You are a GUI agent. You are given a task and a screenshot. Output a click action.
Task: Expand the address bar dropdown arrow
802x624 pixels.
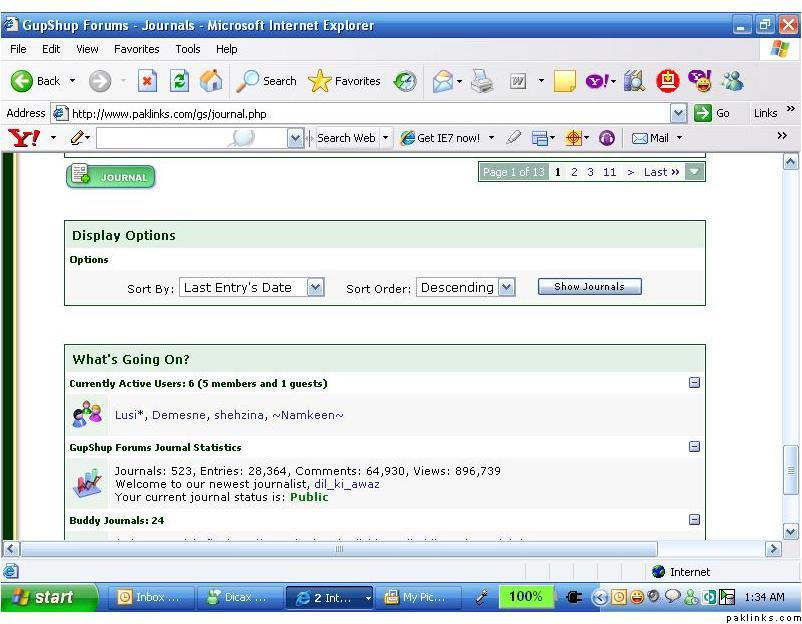pos(679,113)
